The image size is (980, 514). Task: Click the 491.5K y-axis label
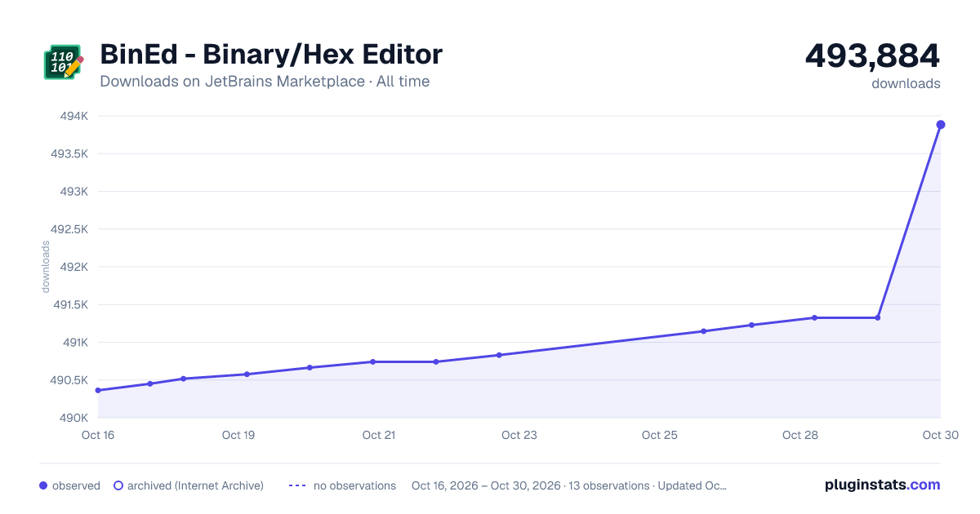(69, 304)
